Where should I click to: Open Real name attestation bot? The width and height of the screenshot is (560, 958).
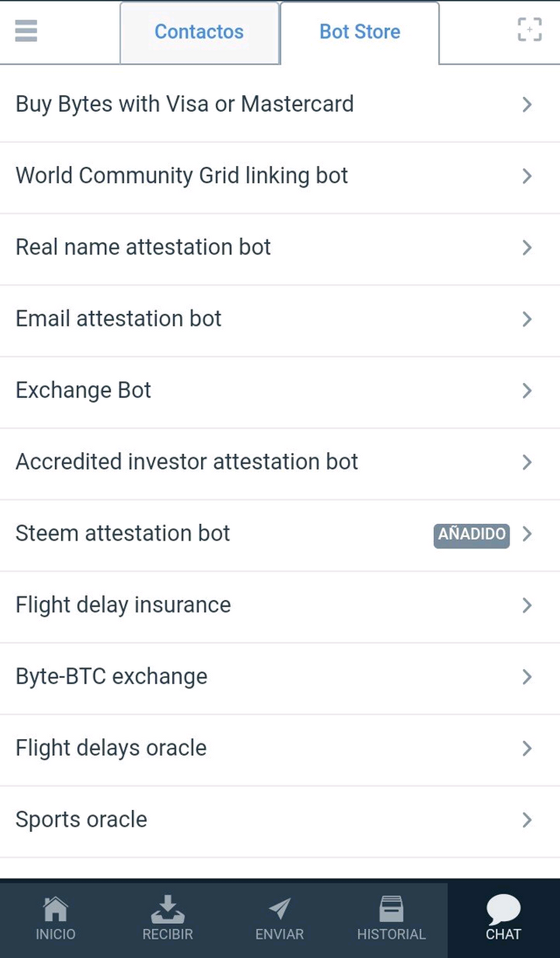pos(280,248)
